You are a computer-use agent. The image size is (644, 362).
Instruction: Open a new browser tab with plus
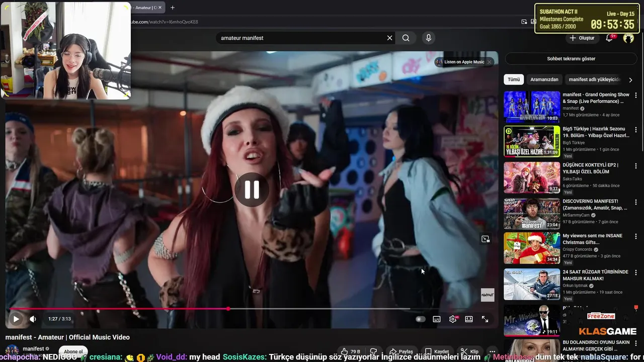click(x=173, y=8)
